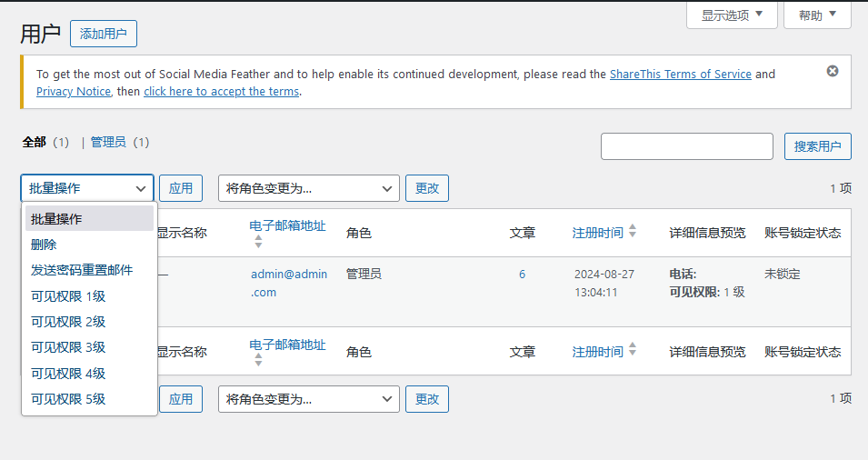Open the admin@admin.com email link

[x=289, y=283]
